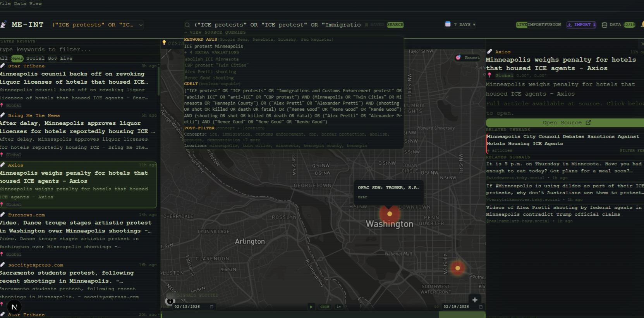Click the plus zoom-in button on map
The width and height of the screenshot is (644, 318).
coord(475,300)
